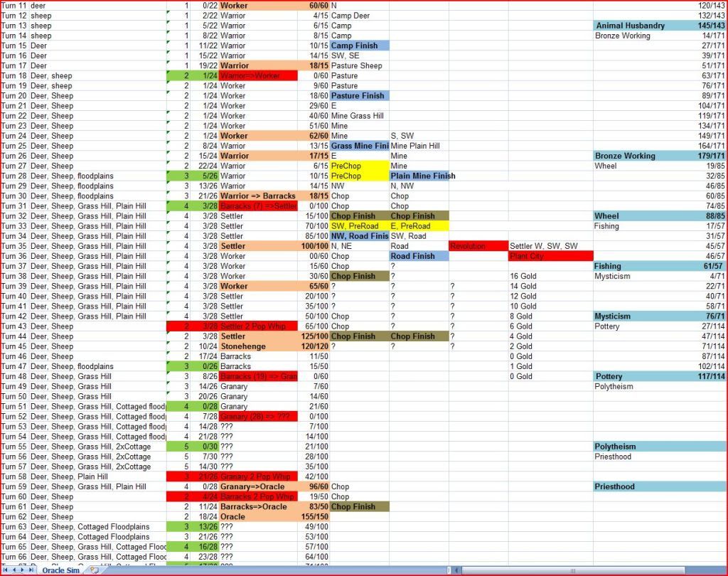Click the next sheet navigation arrow
The image size is (728, 576).
pos(22,570)
